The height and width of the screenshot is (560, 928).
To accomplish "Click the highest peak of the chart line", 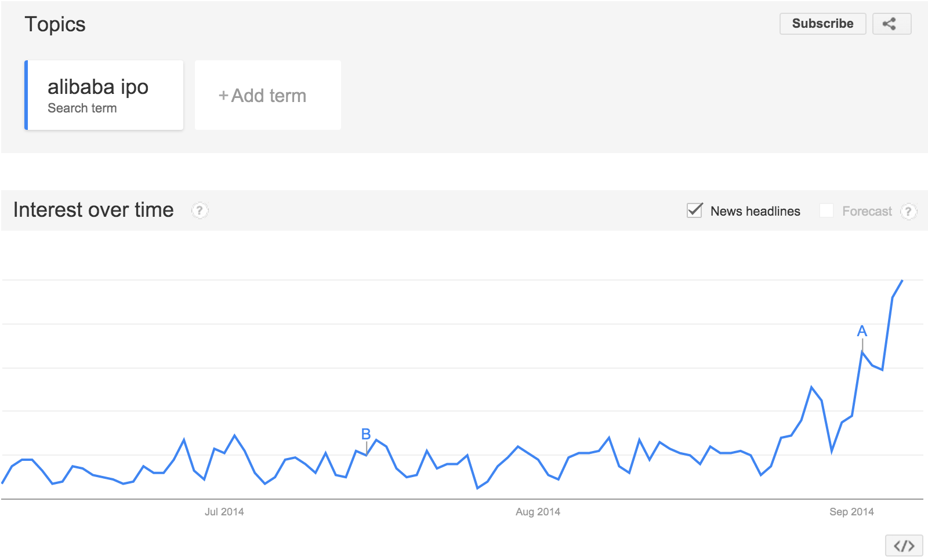I will pyautogui.click(x=902, y=281).
